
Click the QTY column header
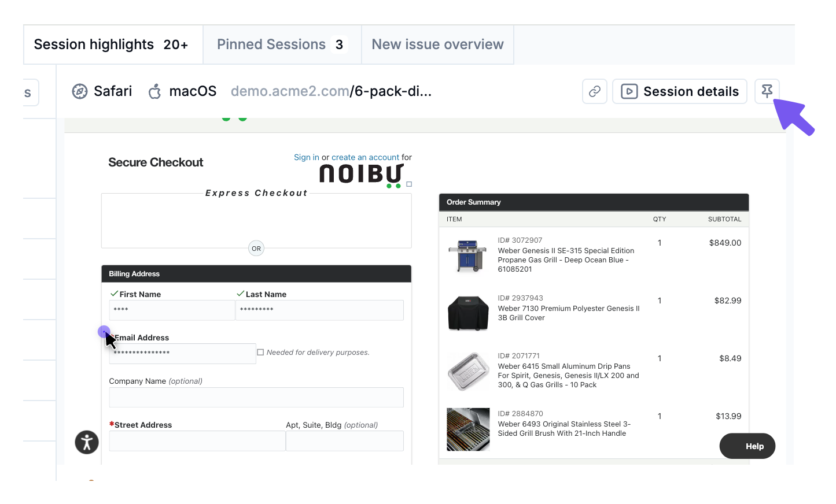660,220
